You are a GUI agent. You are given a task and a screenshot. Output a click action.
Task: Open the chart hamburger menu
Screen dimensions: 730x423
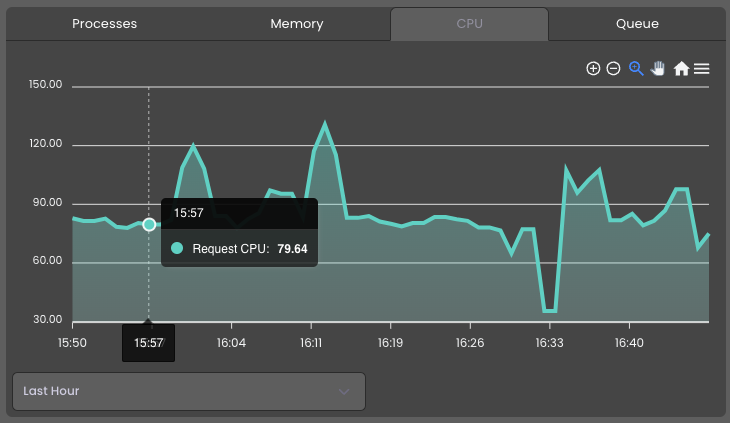coord(702,69)
